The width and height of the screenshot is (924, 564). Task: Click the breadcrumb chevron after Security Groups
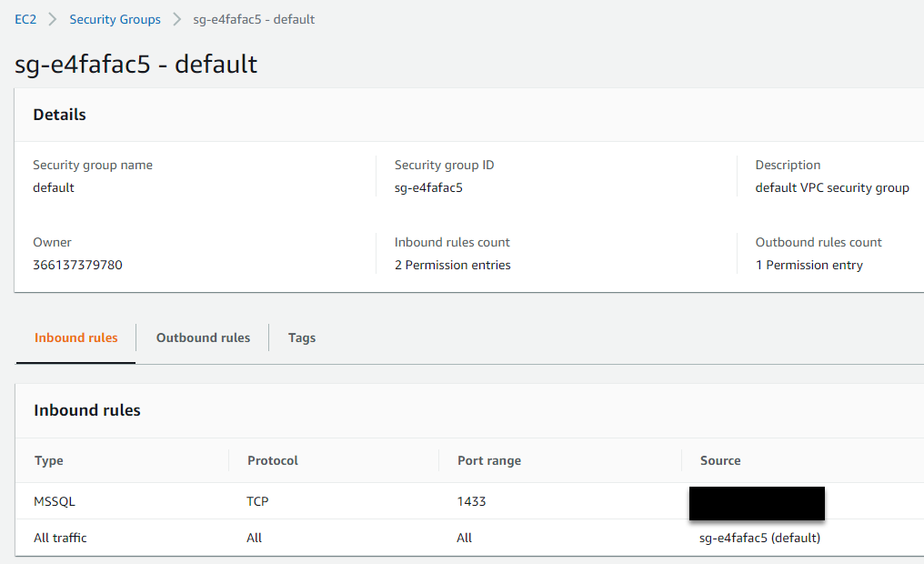pyautogui.click(x=176, y=19)
